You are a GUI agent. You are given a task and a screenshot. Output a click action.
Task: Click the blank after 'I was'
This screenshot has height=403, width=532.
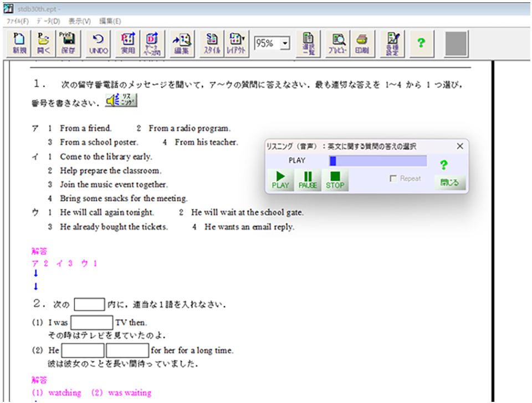(91, 322)
